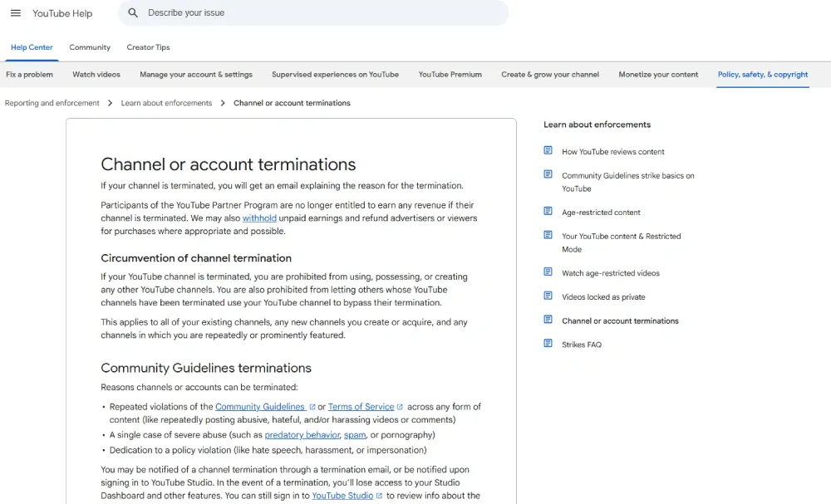The width and height of the screenshot is (831, 504).
Task: Open the YouTube Help home title
Action: click(62, 13)
